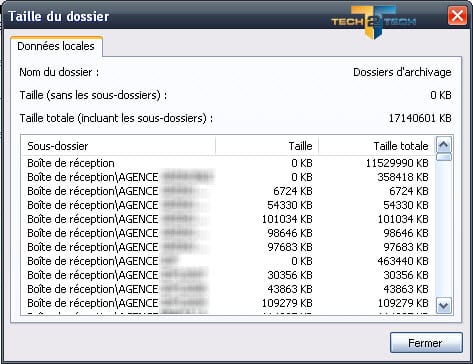Click the Fermer button
This screenshot has height=364, width=473.
tap(426, 343)
